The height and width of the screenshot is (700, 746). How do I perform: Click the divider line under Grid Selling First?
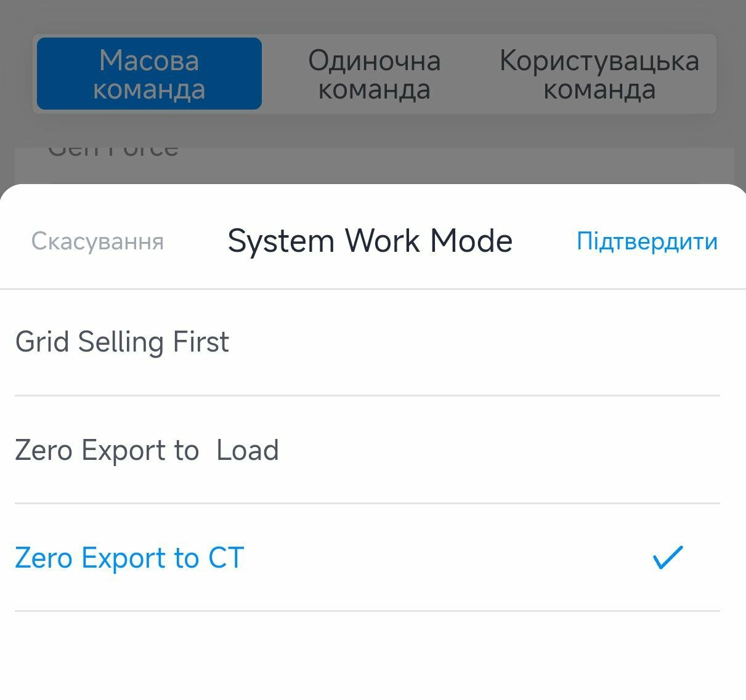point(367,395)
